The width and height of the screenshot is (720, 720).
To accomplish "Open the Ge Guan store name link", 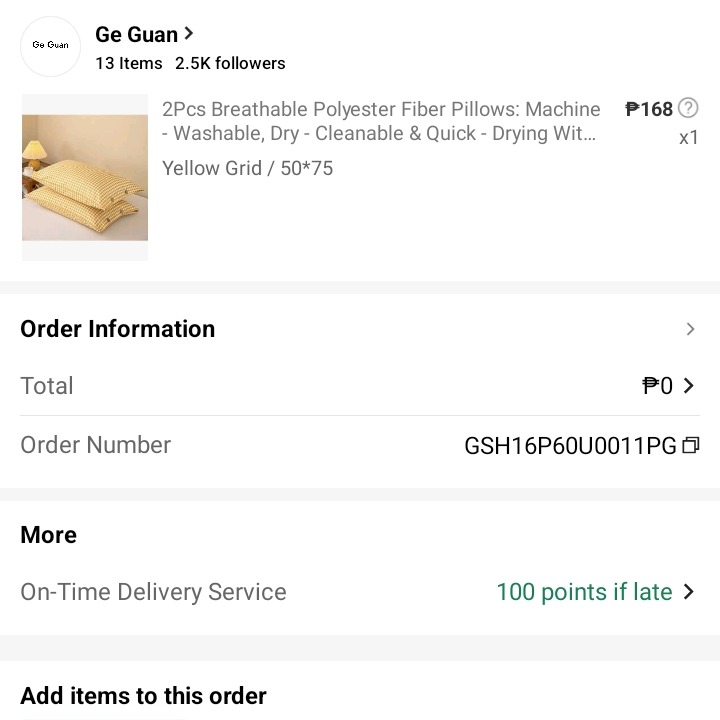I will point(136,35).
